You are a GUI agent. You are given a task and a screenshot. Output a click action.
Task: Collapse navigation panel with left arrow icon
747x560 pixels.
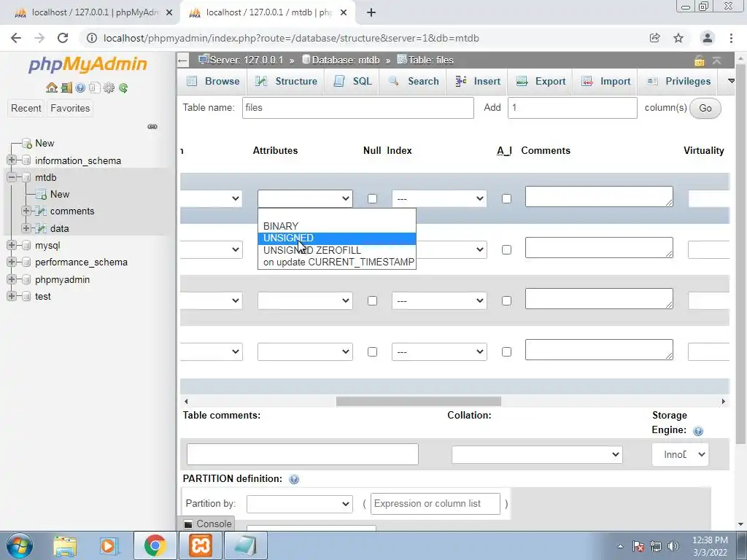coord(183,61)
